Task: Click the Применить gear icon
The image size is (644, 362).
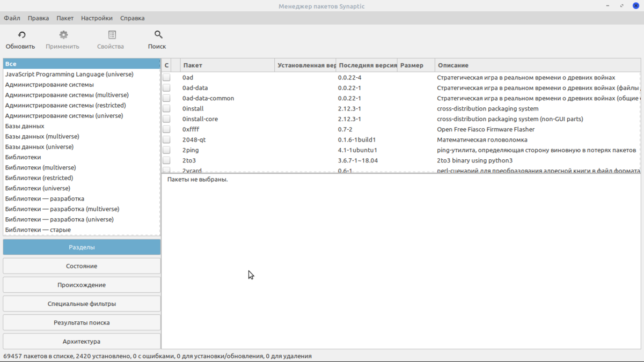Action: 63,35
